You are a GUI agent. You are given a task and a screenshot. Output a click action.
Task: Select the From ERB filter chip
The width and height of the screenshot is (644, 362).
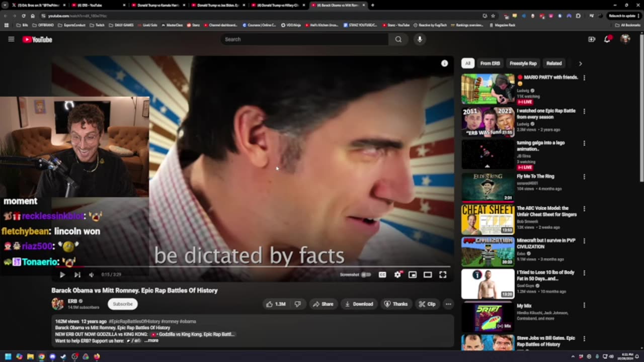(490, 63)
